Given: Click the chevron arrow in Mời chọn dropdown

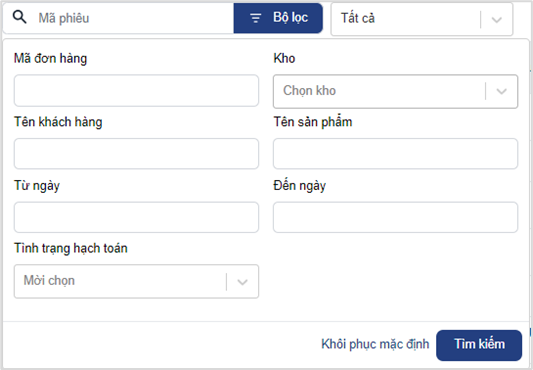Looking at the screenshot, I should tap(242, 282).
